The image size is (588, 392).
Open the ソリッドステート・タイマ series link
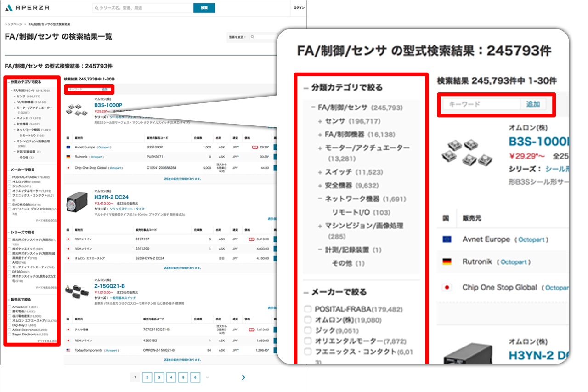pos(127,209)
